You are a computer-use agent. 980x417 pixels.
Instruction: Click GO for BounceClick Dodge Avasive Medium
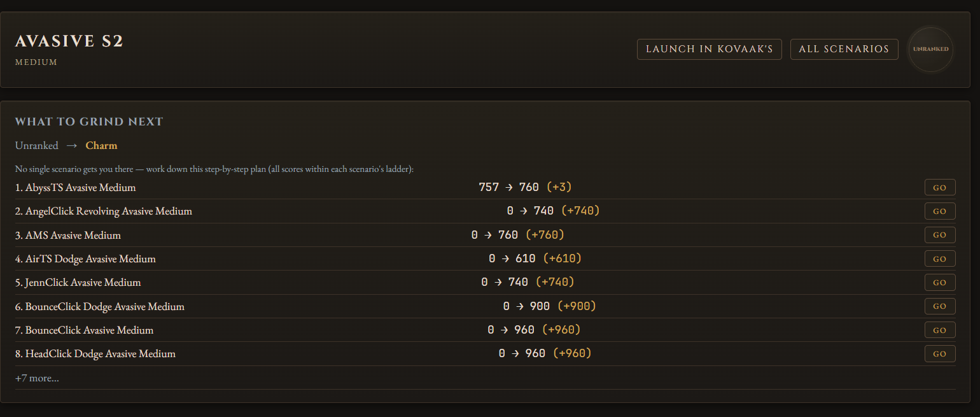[x=940, y=306]
